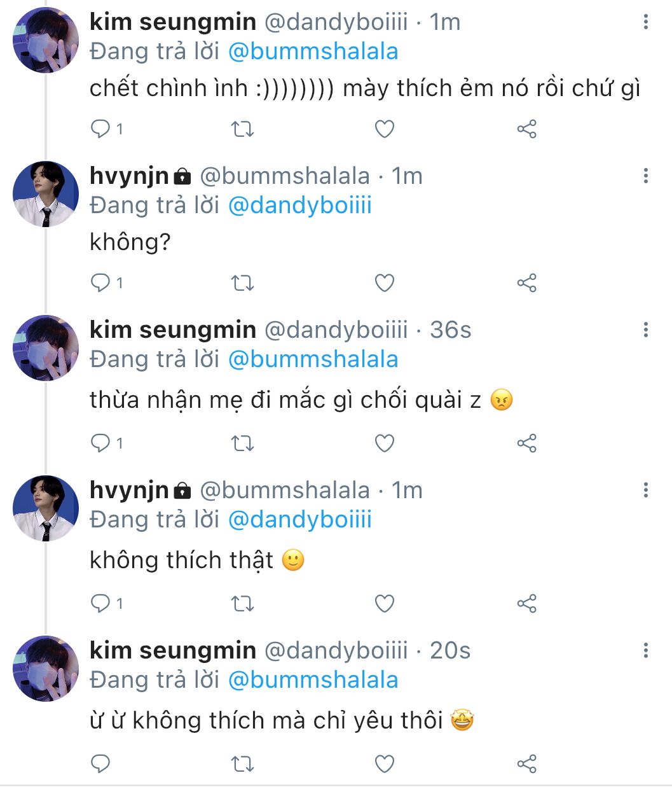Open @bummshalala mention in the first tweet
The height and width of the screenshot is (787, 672).
pyautogui.click(x=313, y=52)
